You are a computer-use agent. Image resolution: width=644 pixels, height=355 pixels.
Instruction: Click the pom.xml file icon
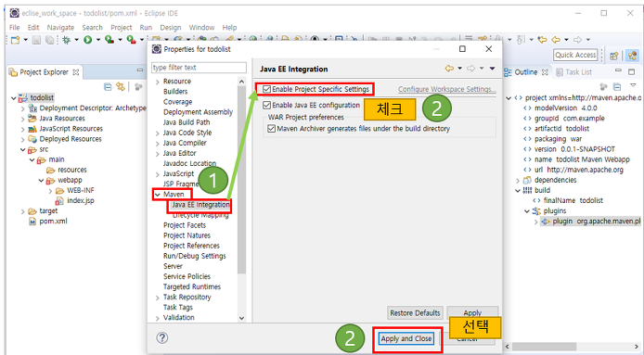pos(32,222)
